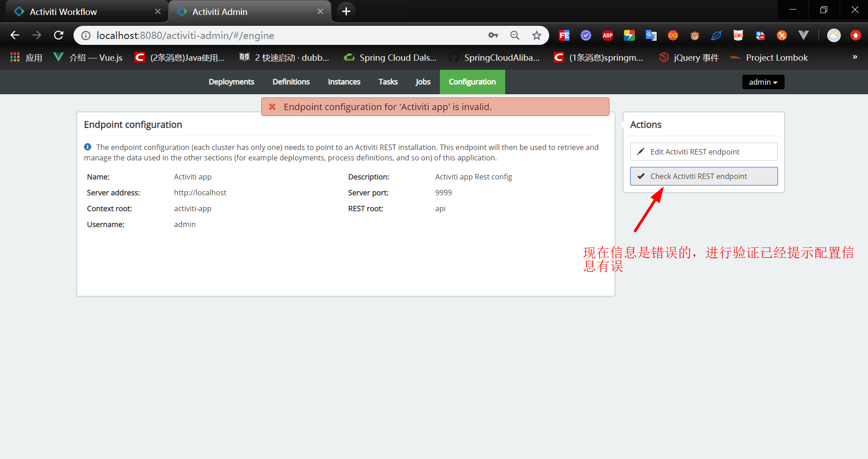Dismiss the invalid endpoint error alert icon
This screenshot has width=868, height=459.
[x=272, y=106]
